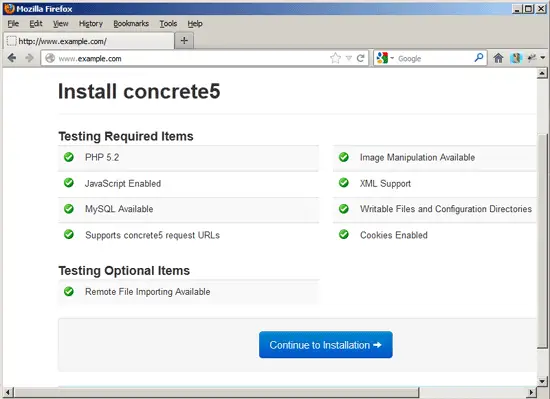Click the vertical scrollbar down arrow
Screen dimensions: 550x399
542,381
